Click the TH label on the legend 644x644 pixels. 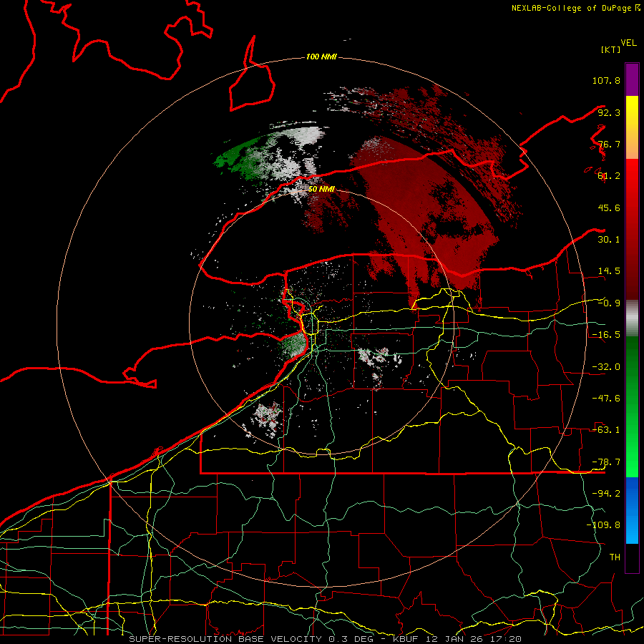pyautogui.click(x=615, y=557)
